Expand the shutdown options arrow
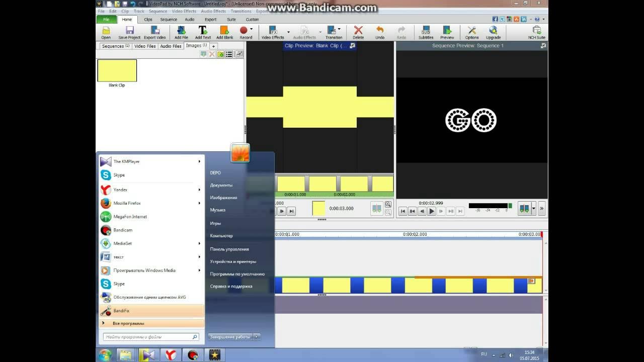 tap(257, 337)
